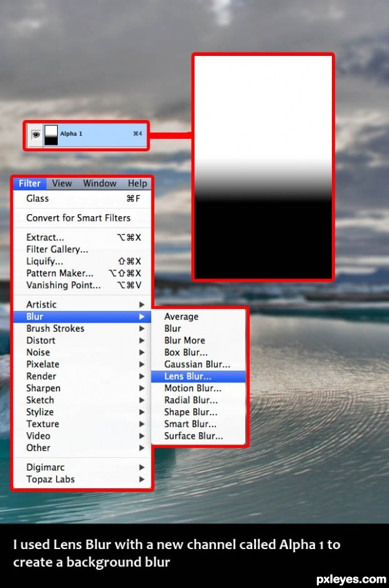This screenshot has width=389, height=588.
Task: Toggle visibility eye of Alpha 1 channel
Action: [36, 134]
